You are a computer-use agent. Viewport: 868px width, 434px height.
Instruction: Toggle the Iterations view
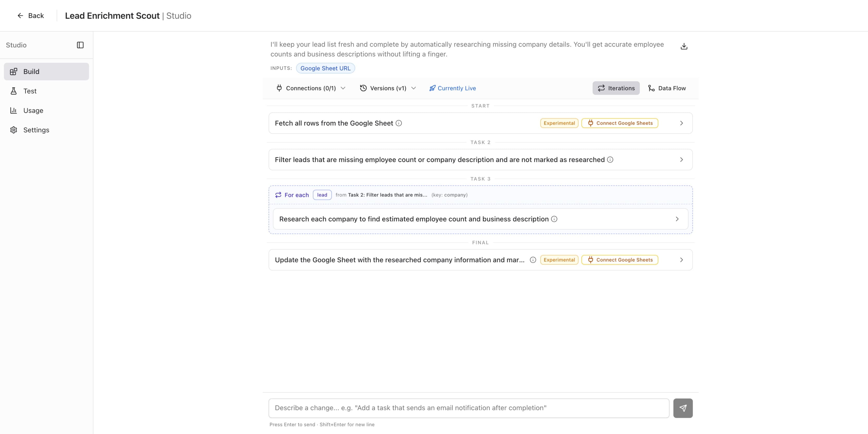[x=616, y=88]
